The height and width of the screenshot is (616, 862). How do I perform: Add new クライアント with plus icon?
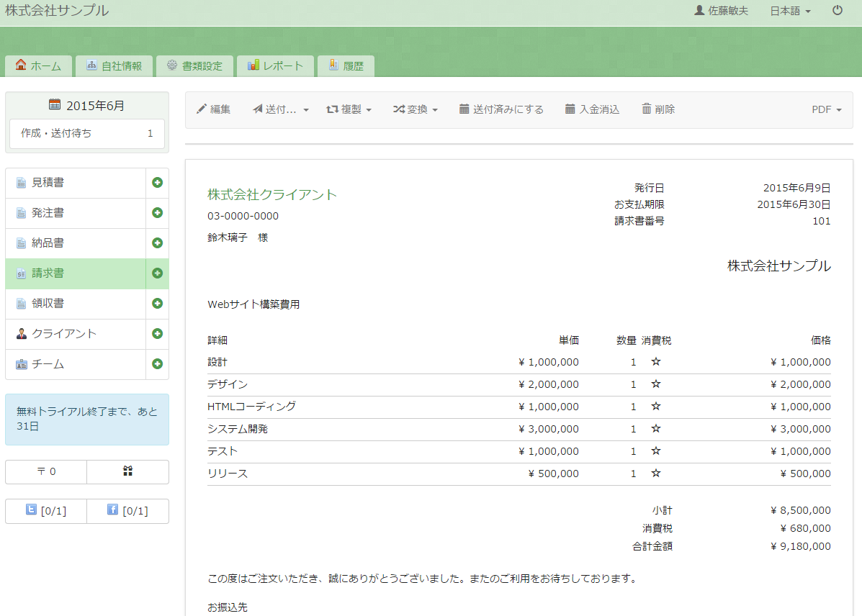(x=157, y=334)
